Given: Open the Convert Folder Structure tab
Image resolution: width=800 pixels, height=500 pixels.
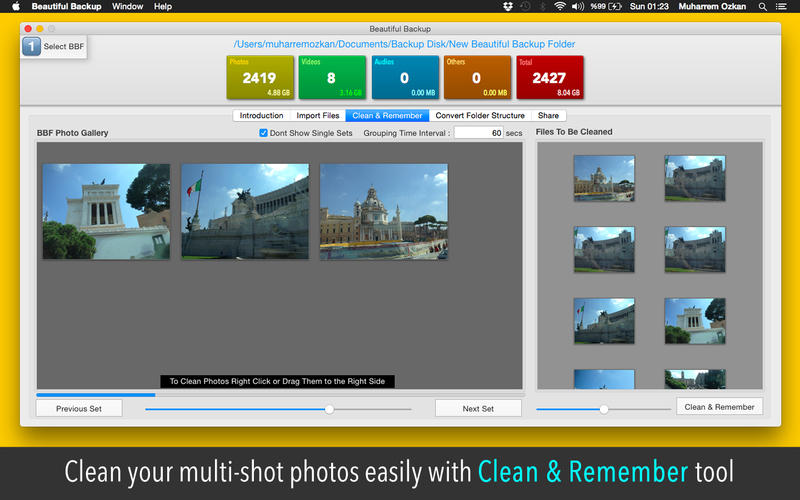Looking at the screenshot, I should [480, 115].
